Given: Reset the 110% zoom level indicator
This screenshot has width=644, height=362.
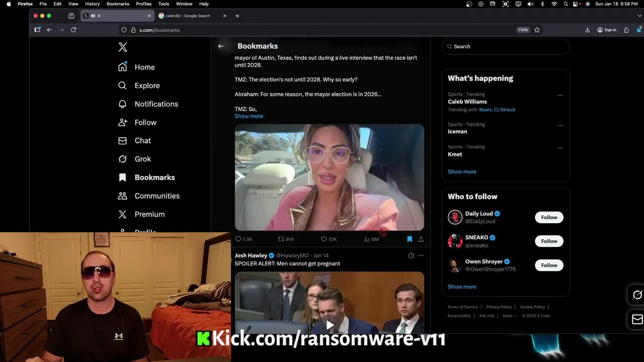Looking at the screenshot, I should click(x=523, y=30).
